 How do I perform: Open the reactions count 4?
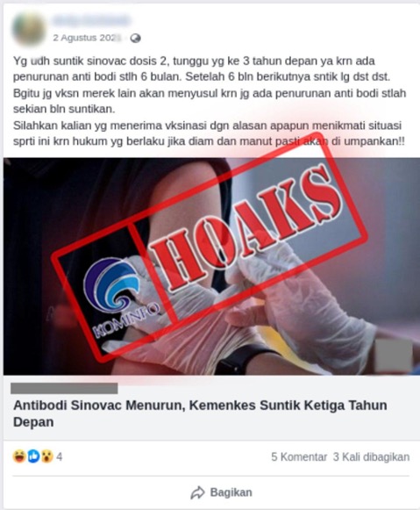59,457
